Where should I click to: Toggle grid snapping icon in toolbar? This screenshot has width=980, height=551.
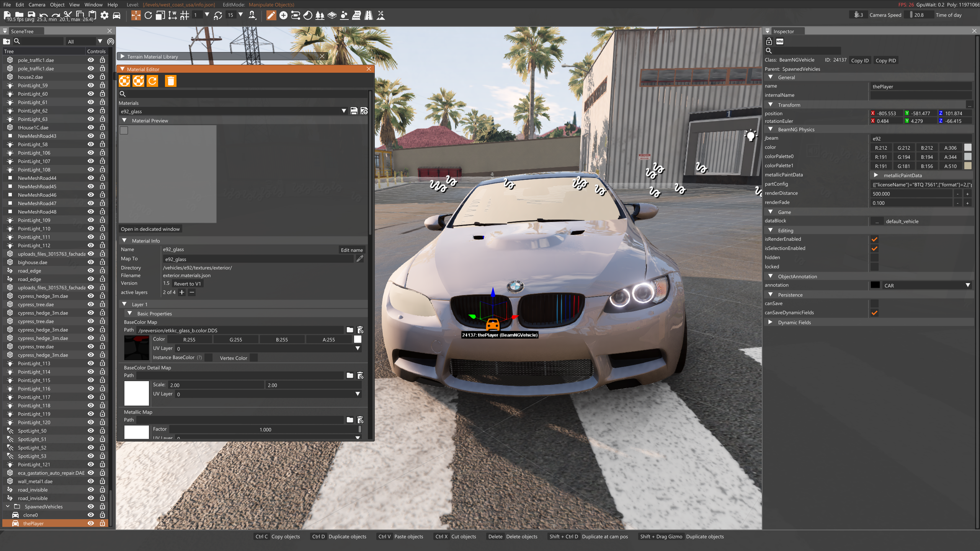[185, 15]
